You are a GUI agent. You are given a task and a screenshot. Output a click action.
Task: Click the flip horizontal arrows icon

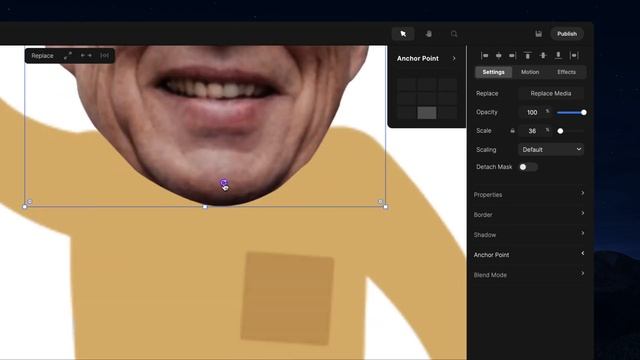(x=86, y=56)
